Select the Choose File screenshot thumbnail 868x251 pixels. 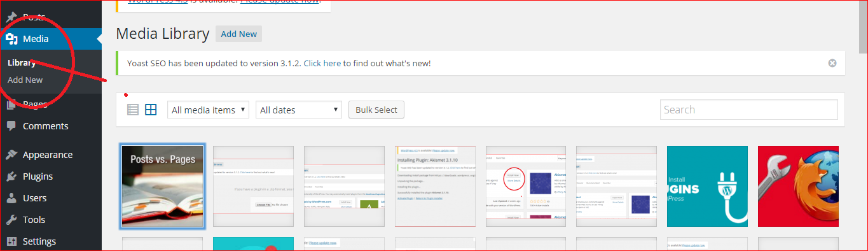[x=253, y=186]
